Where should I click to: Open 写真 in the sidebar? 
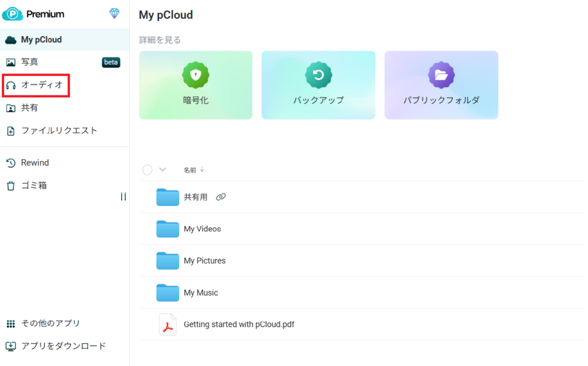[x=30, y=62]
